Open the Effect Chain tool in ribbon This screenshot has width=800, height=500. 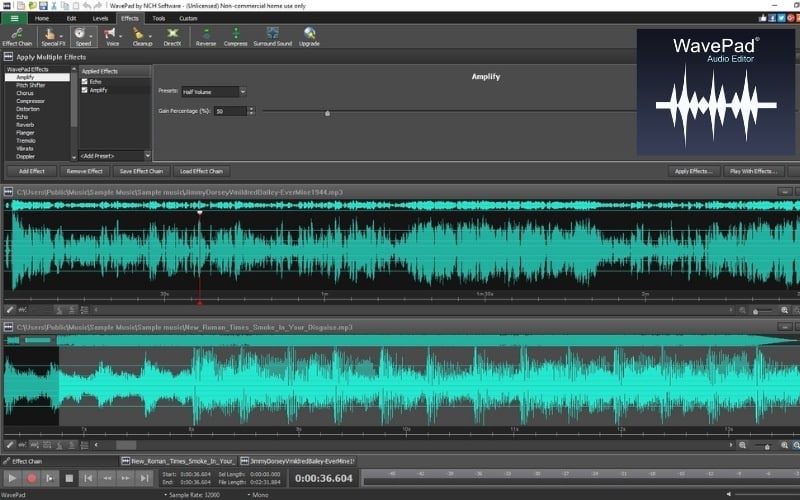click(17, 37)
